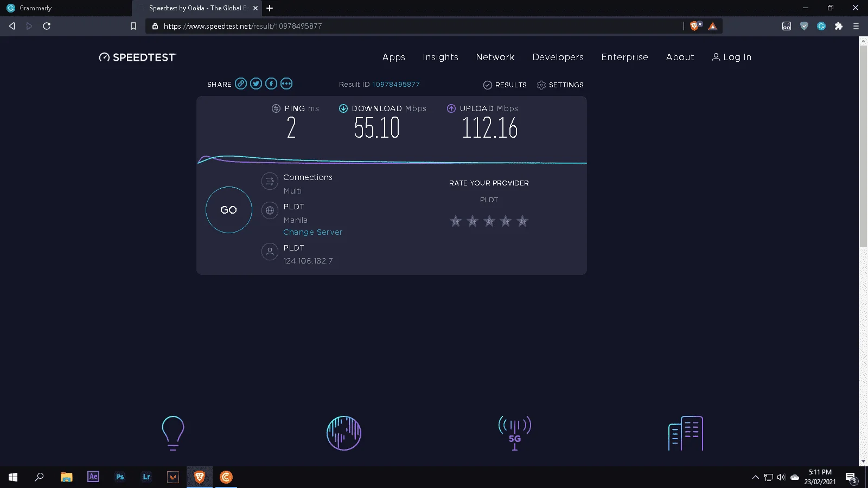
Task: Open the Apps menu
Action: pos(394,57)
